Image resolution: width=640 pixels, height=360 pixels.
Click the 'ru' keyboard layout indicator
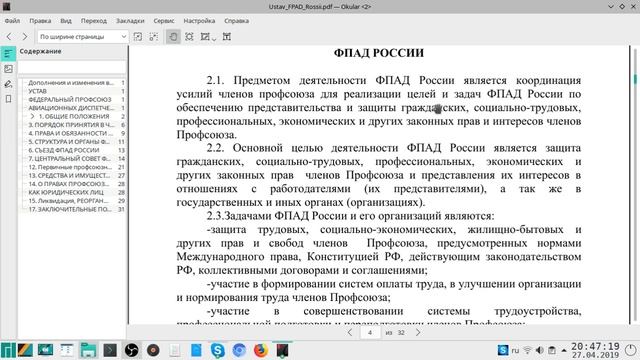(x=515, y=350)
